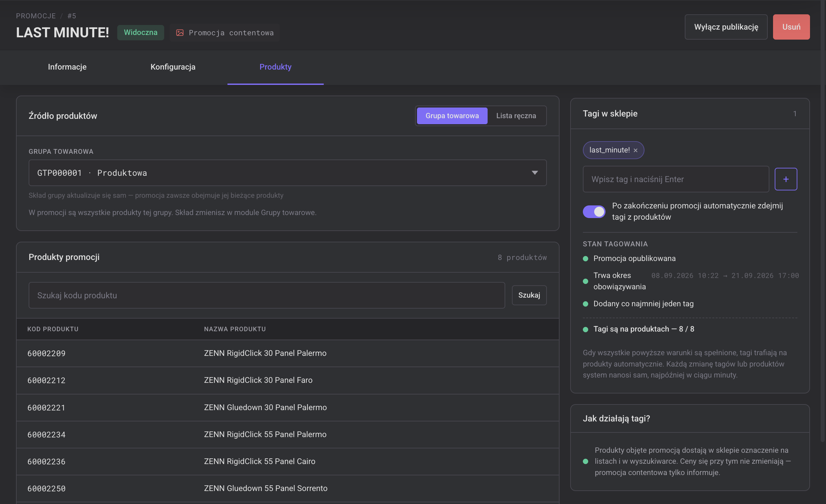This screenshot has height=504, width=826.
Task: Remove the last_minute! tag with its x icon
Action: click(635, 150)
